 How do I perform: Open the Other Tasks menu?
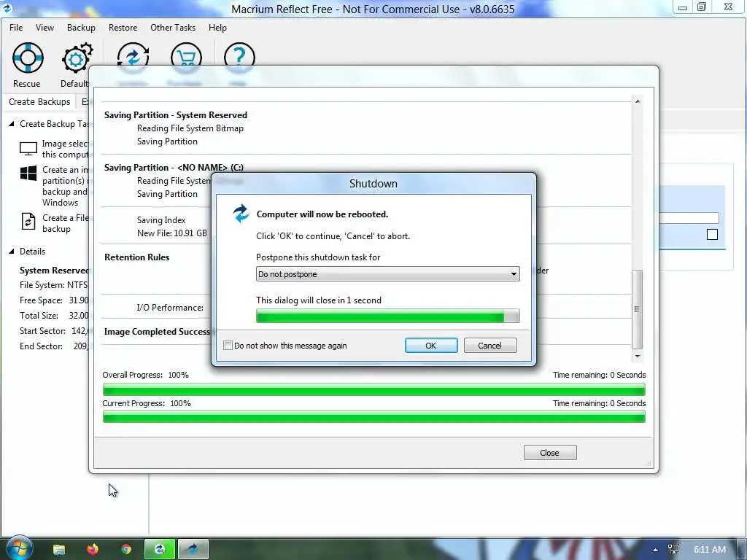coord(173,28)
